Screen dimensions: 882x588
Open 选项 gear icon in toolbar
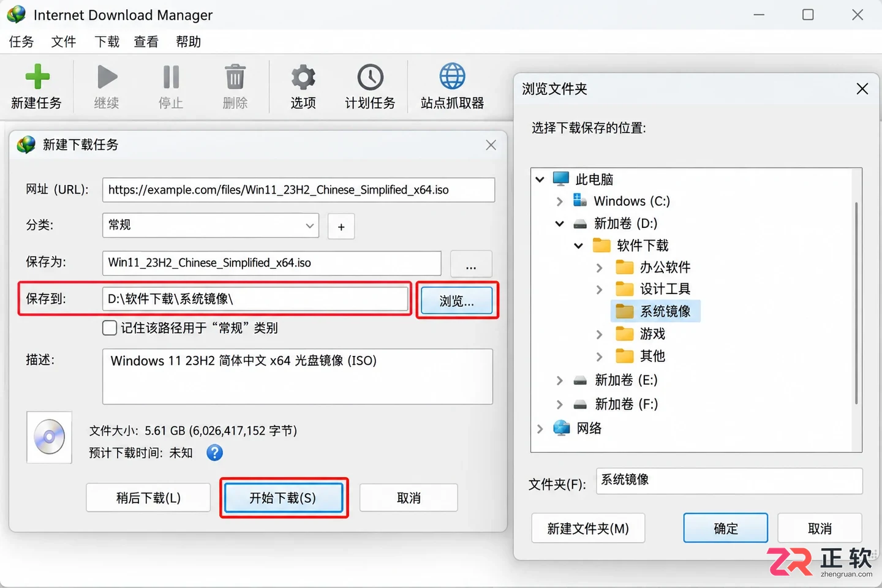click(303, 77)
